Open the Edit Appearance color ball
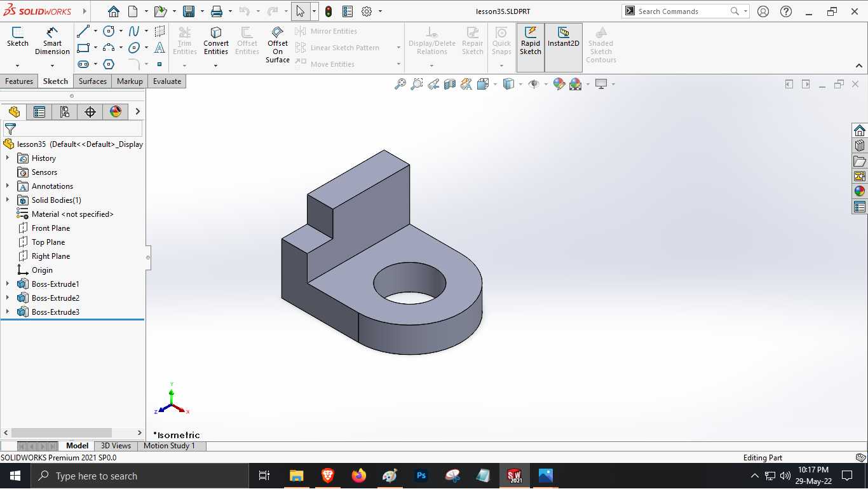 [559, 84]
